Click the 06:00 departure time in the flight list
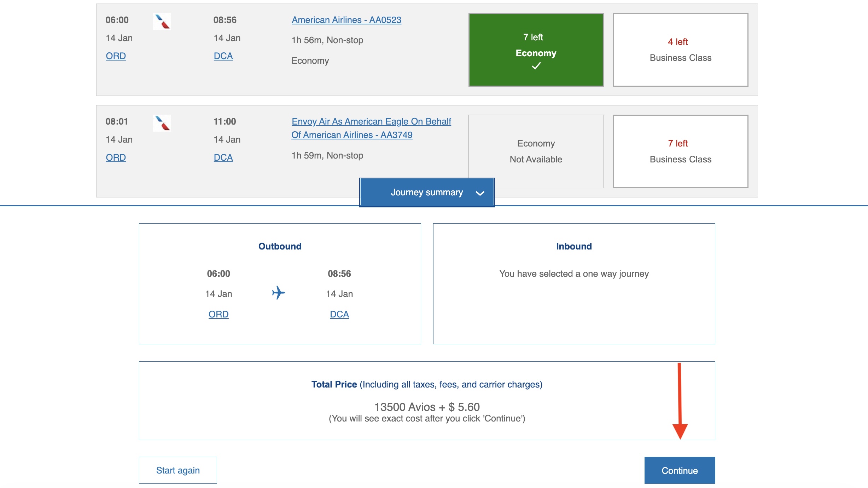Viewport: 868px width, 488px height. click(117, 20)
